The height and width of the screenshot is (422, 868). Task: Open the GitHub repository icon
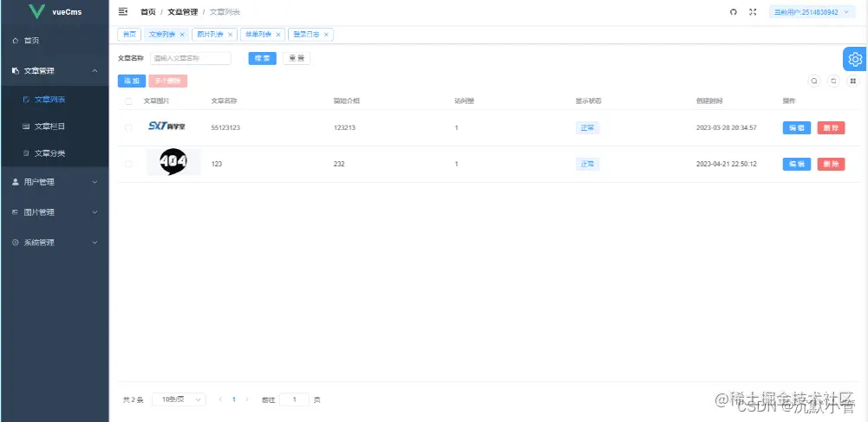734,12
